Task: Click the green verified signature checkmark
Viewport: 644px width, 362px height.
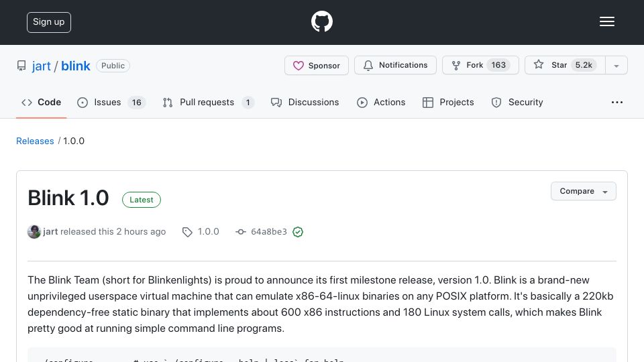Action: pos(298,233)
